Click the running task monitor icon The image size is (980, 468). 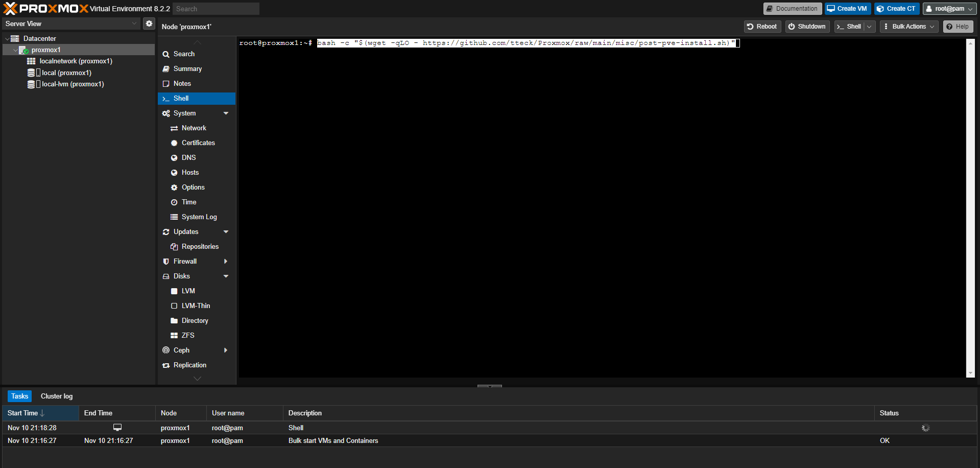[x=117, y=427]
